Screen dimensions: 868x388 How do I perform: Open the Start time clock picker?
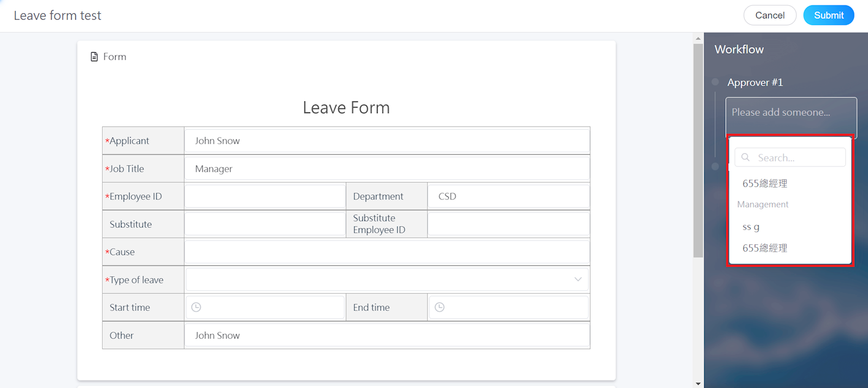(x=196, y=307)
